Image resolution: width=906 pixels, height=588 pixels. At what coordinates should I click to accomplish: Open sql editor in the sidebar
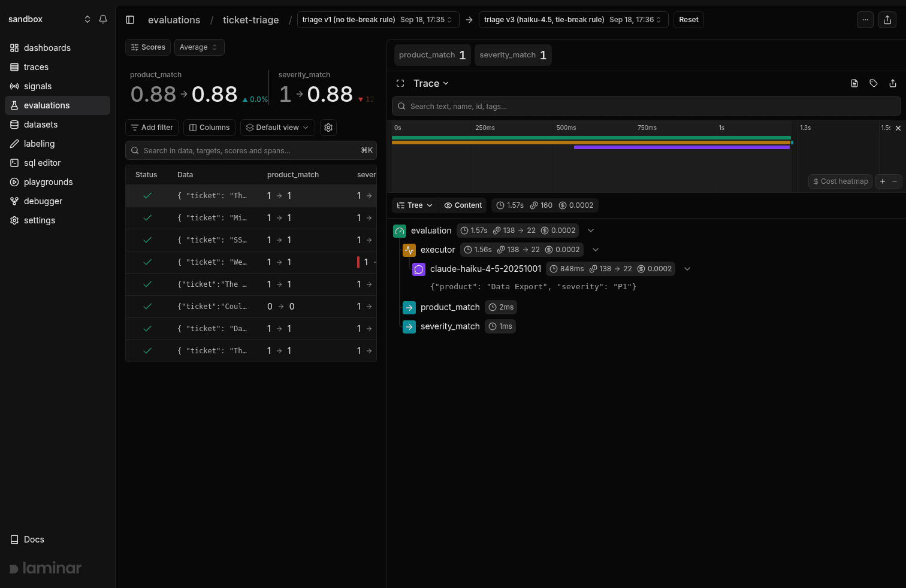tap(58, 163)
